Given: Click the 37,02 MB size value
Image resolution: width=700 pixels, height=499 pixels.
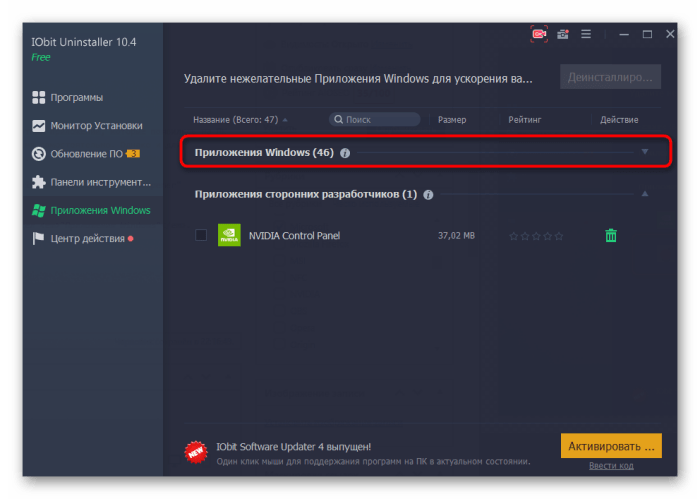Looking at the screenshot, I should coord(456,235).
